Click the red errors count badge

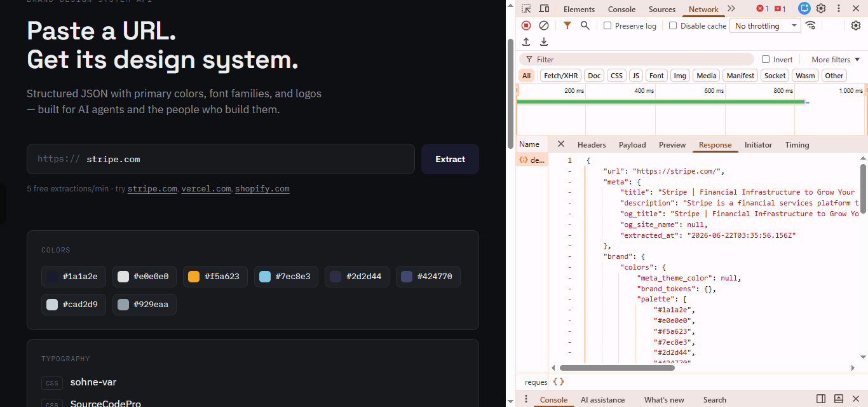pyautogui.click(x=763, y=9)
